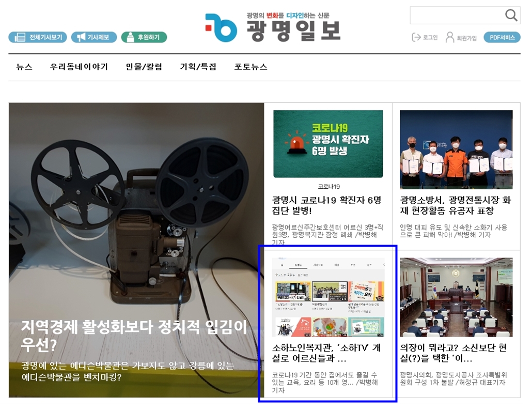
Task: Open the PDF서비스 button
Action: point(502,37)
